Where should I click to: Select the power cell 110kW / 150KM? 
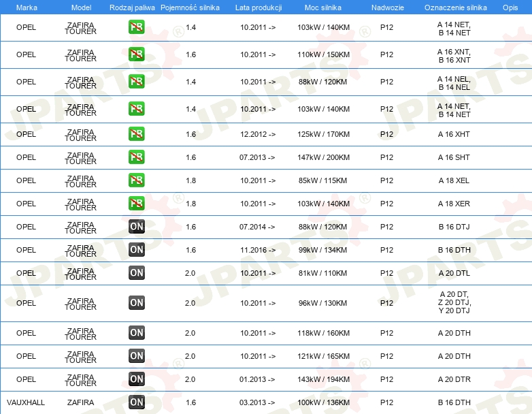(x=323, y=54)
